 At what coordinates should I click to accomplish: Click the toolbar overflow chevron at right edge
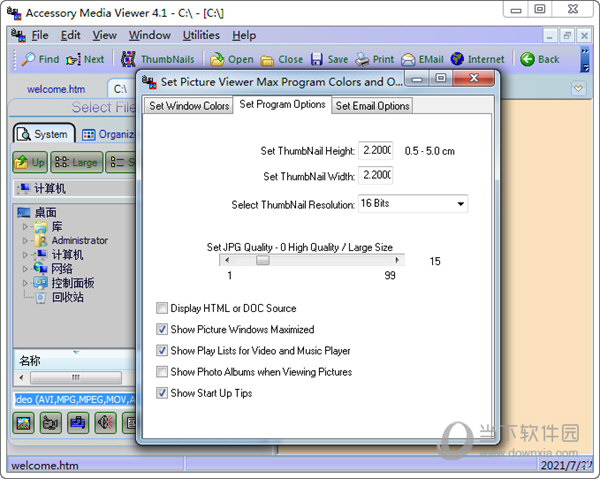pyautogui.click(x=585, y=60)
